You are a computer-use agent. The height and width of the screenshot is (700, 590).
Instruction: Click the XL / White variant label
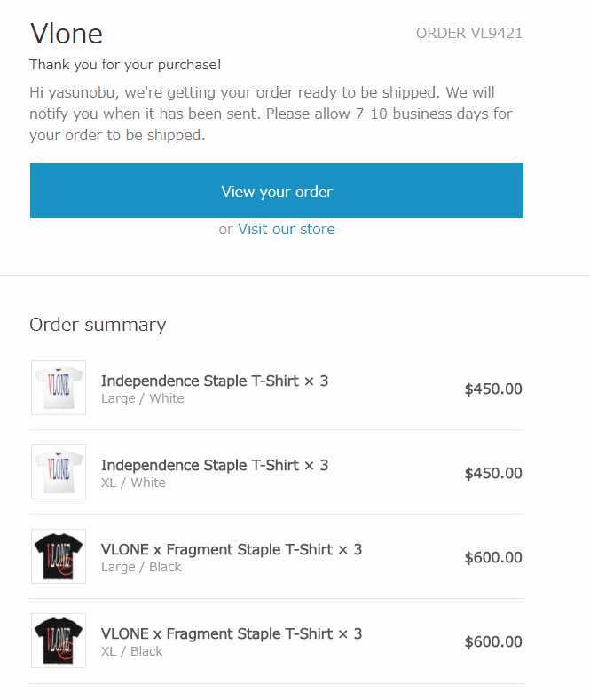pos(133,483)
